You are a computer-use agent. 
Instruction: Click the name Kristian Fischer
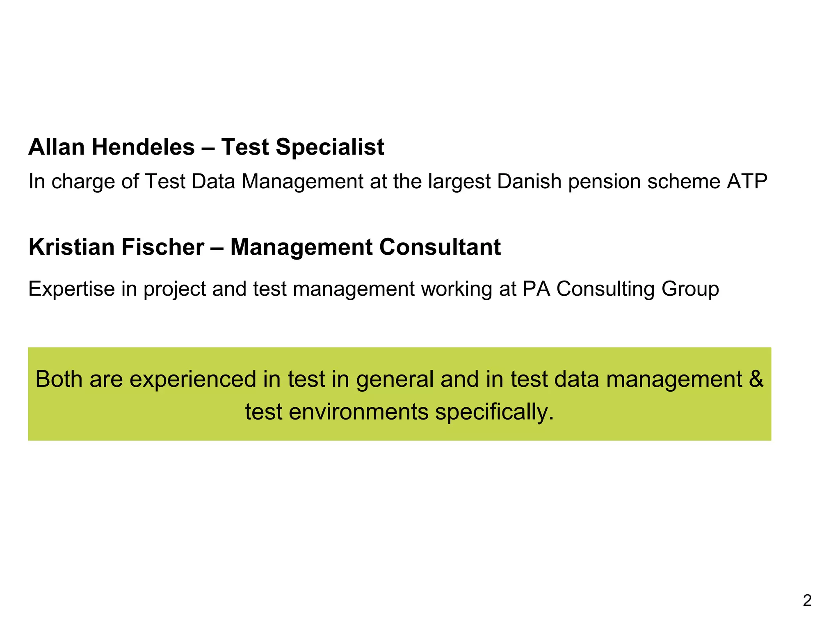[x=116, y=247]
